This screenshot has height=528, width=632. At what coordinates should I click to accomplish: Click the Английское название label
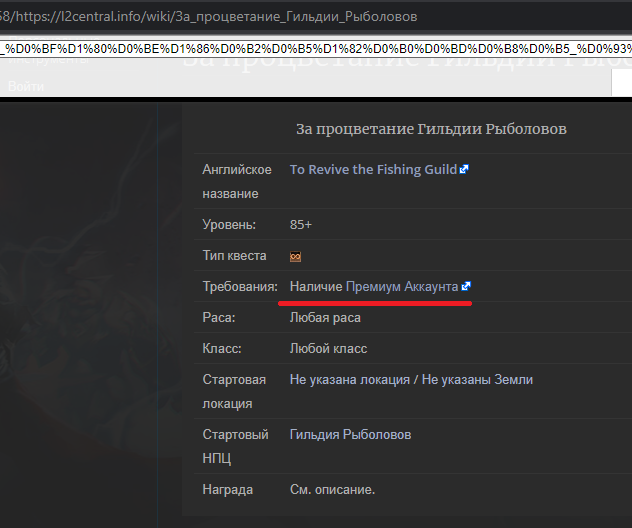point(237,181)
